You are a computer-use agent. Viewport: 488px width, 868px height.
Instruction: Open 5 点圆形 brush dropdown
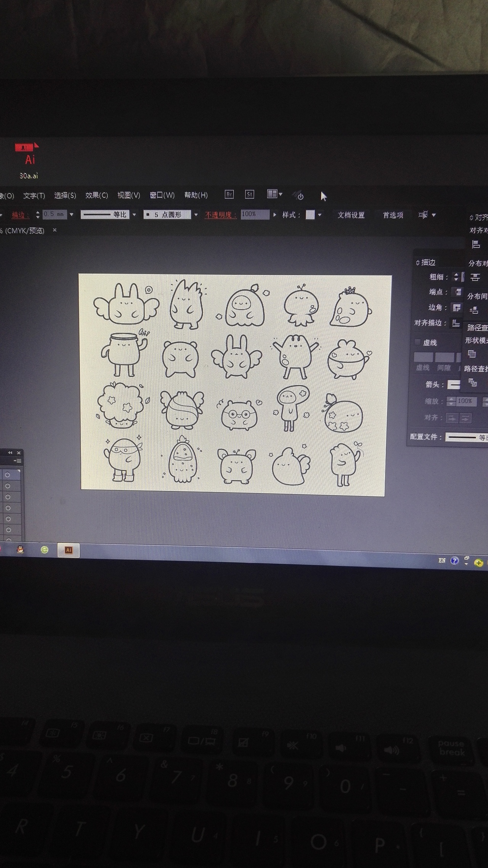[x=196, y=215]
